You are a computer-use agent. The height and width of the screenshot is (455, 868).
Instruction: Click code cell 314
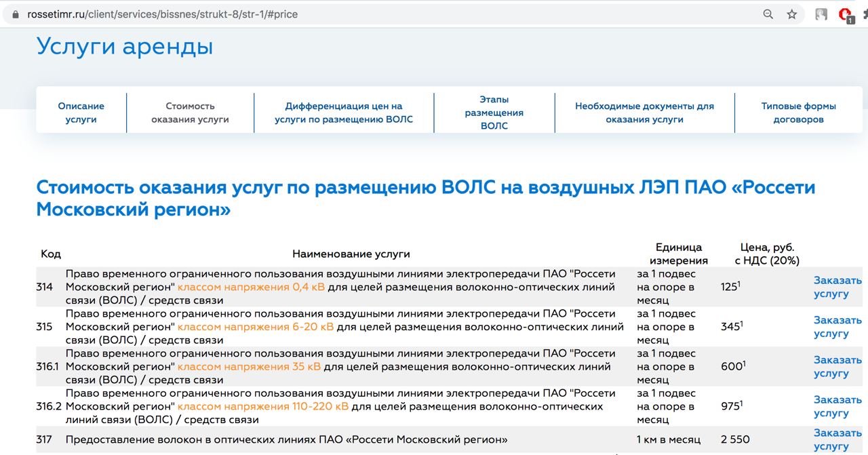44,287
